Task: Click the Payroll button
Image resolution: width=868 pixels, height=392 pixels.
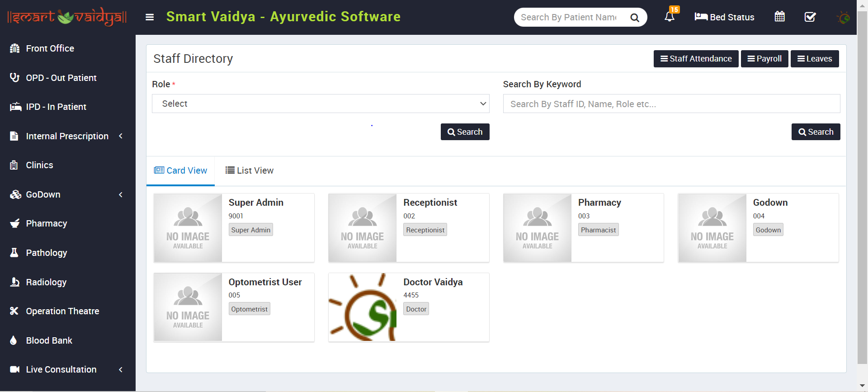Action: [764, 59]
